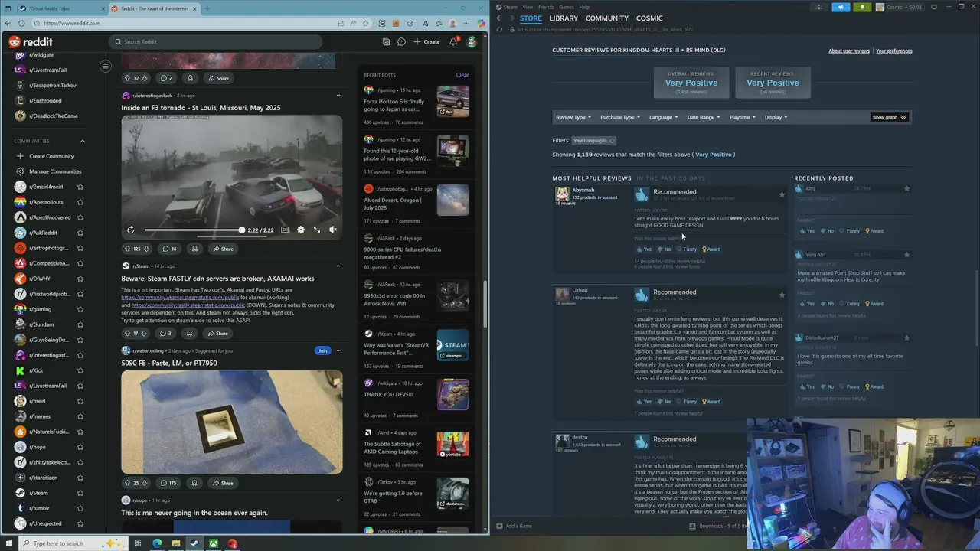Open Reddit profile avatar menu
Viewport: 980px width, 551px height.
point(472,41)
